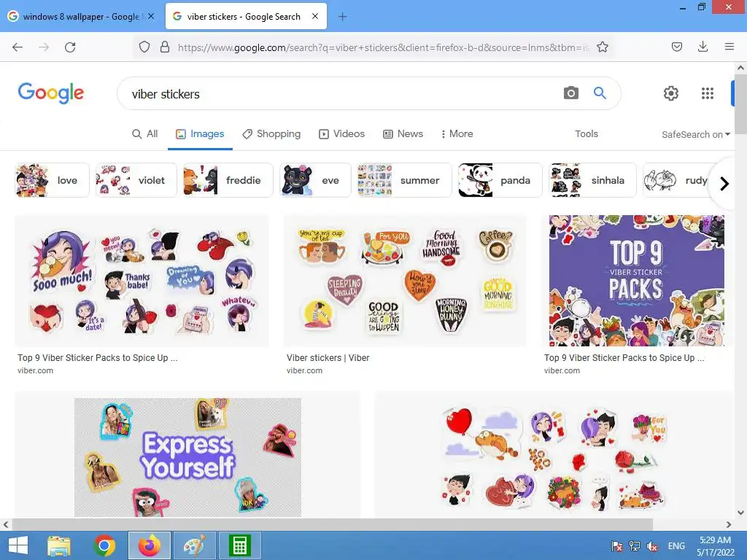The width and height of the screenshot is (747, 560).
Task: Bookmark this page with the star
Action: [x=602, y=47]
